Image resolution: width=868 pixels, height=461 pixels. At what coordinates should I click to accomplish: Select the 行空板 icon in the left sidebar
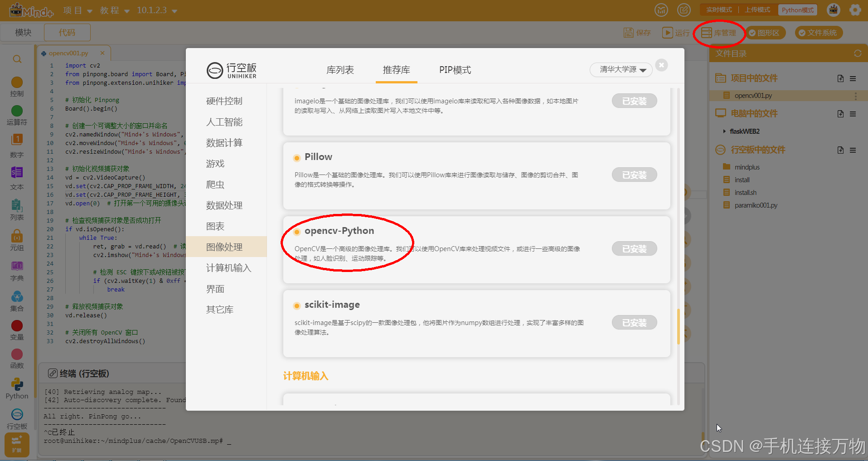tap(16, 417)
